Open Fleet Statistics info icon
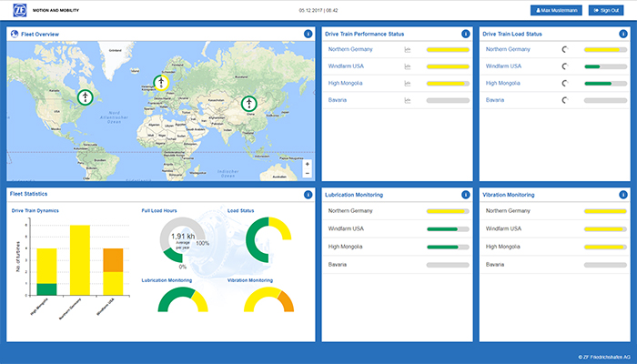 [308, 195]
